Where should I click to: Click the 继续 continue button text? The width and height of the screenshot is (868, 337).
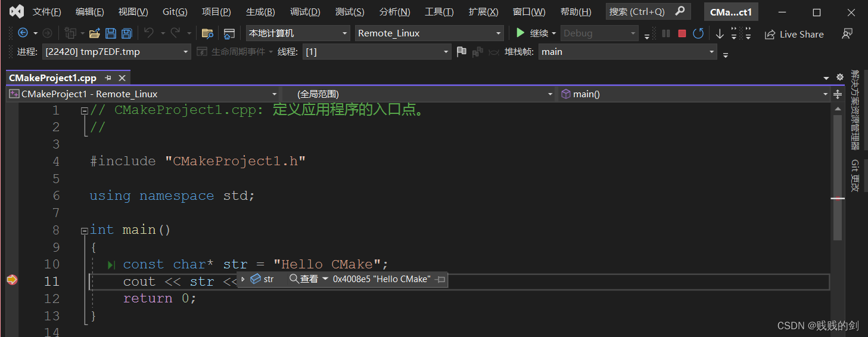coord(539,33)
